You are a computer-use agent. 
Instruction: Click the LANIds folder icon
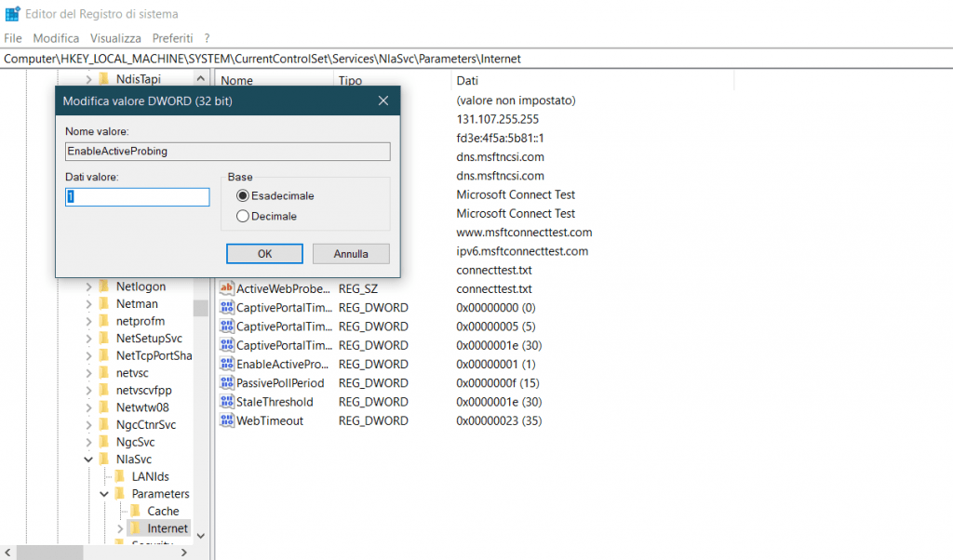click(x=120, y=477)
